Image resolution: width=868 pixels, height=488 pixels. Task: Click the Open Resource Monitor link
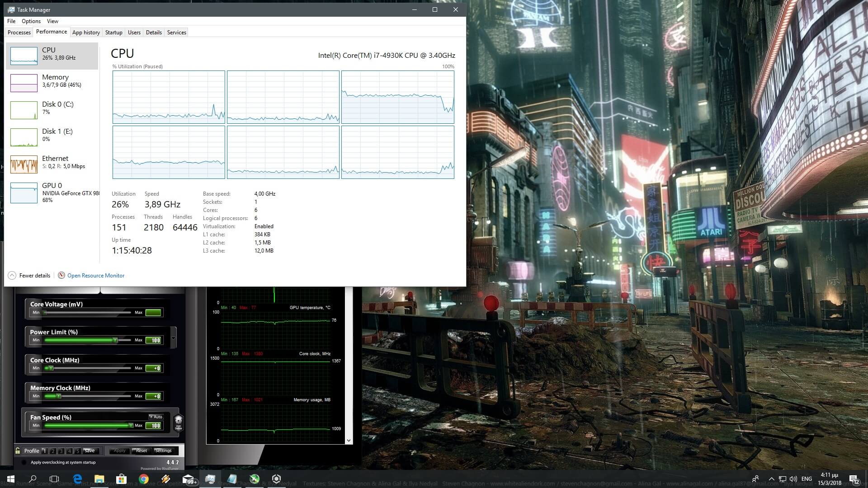click(x=95, y=276)
